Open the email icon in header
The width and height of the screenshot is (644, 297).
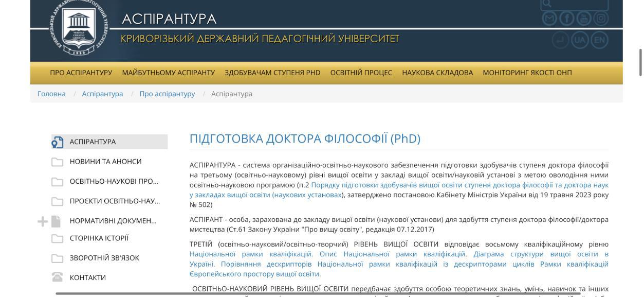550,19
